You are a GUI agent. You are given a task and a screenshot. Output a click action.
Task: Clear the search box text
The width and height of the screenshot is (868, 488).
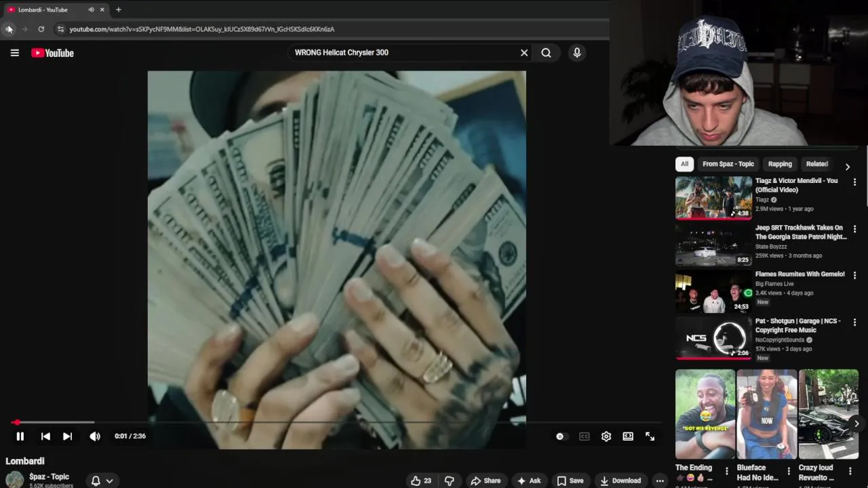(x=524, y=53)
